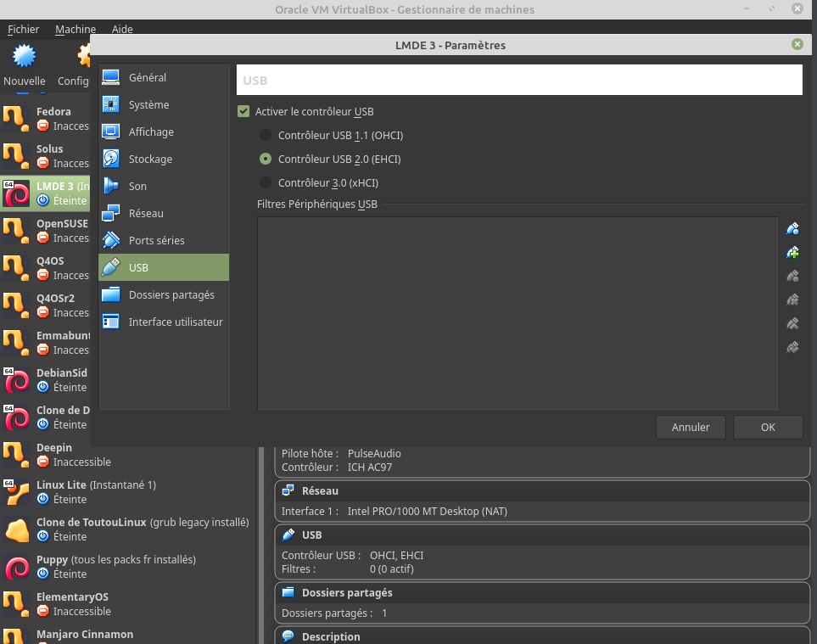The width and height of the screenshot is (817, 644).
Task: Select Contrôleur USB 2.0 (EHCI)
Action: 266,159
